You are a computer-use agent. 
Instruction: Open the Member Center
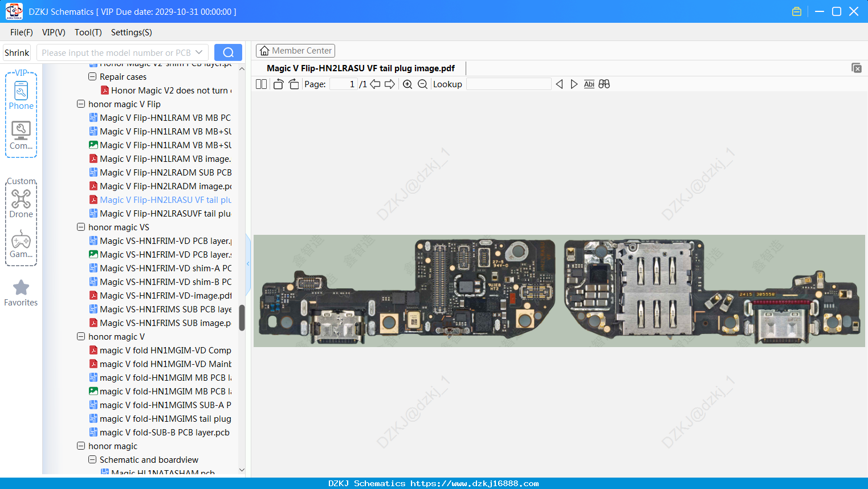click(x=295, y=51)
